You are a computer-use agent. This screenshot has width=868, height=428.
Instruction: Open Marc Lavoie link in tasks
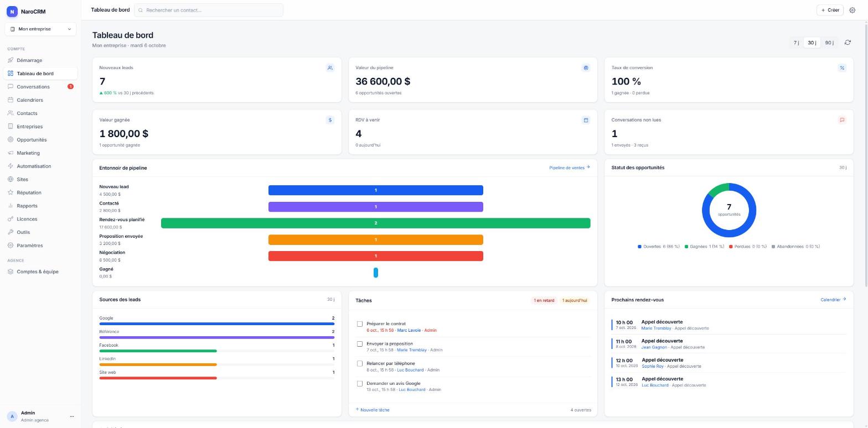click(x=409, y=331)
